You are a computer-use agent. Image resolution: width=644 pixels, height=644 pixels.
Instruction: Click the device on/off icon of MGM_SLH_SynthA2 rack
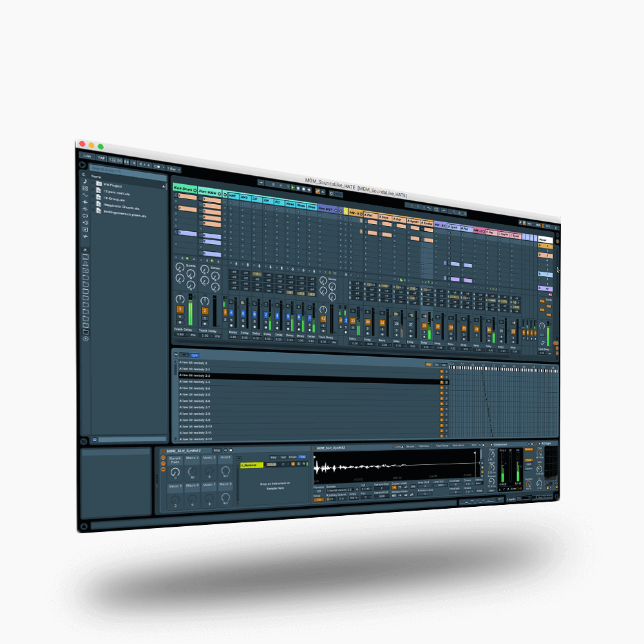point(163,451)
